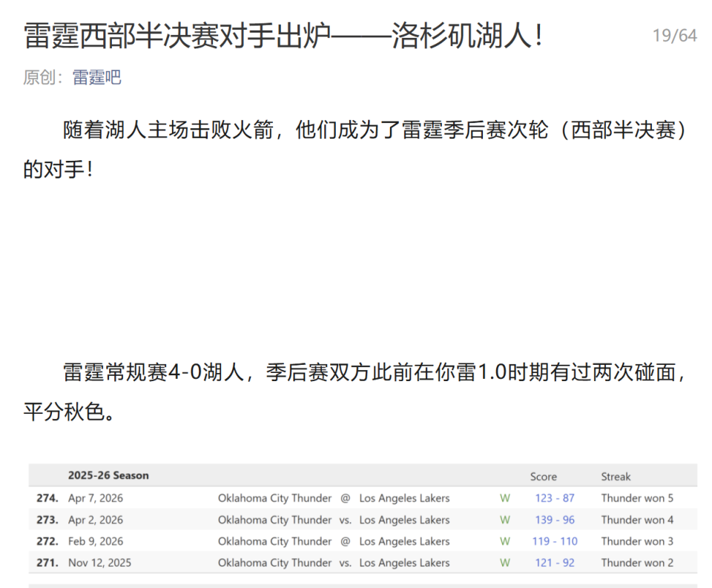Open the 121 - 92 score link
Screen dimensions: 712x588
pos(555,563)
